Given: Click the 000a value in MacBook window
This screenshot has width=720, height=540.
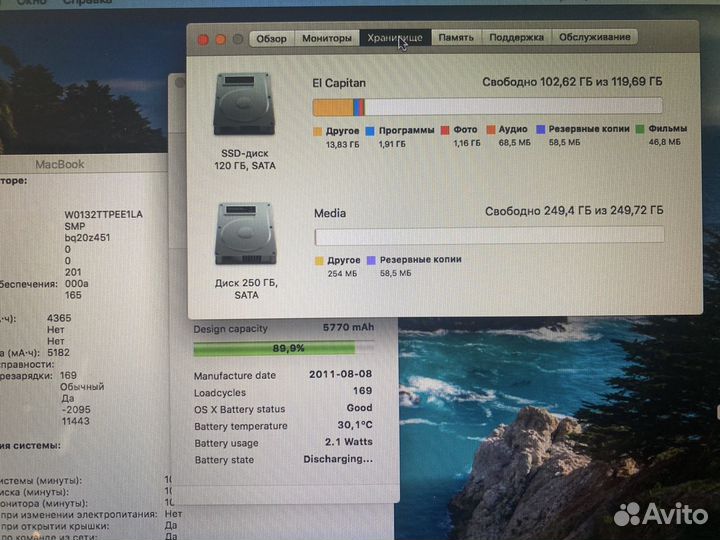Looking at the screenshot, I should (77, 284).
